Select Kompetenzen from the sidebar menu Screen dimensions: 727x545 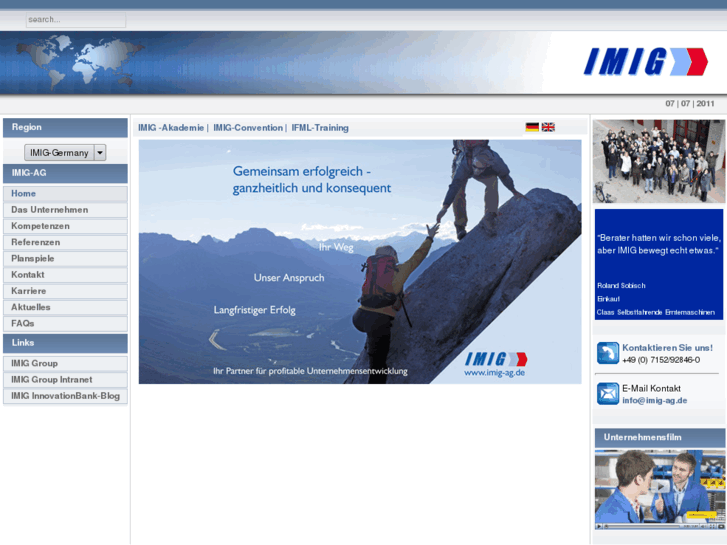click(65, 226)
